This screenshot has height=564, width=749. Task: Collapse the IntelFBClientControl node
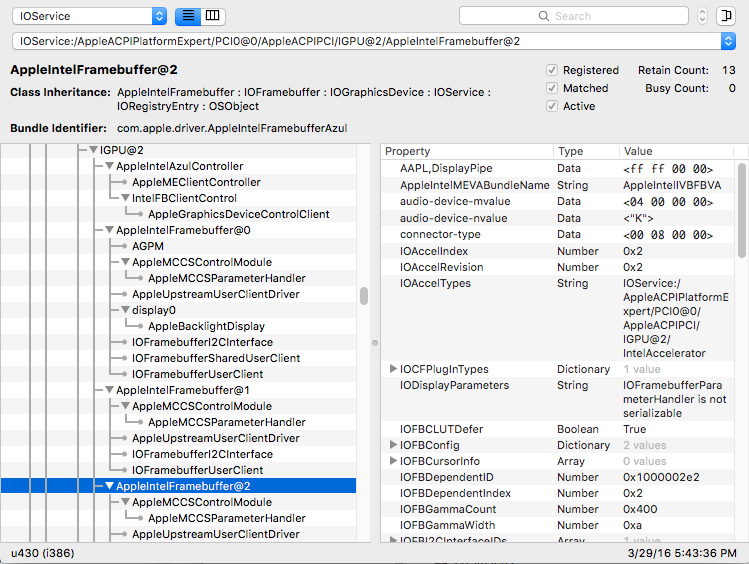pos(125,198)
